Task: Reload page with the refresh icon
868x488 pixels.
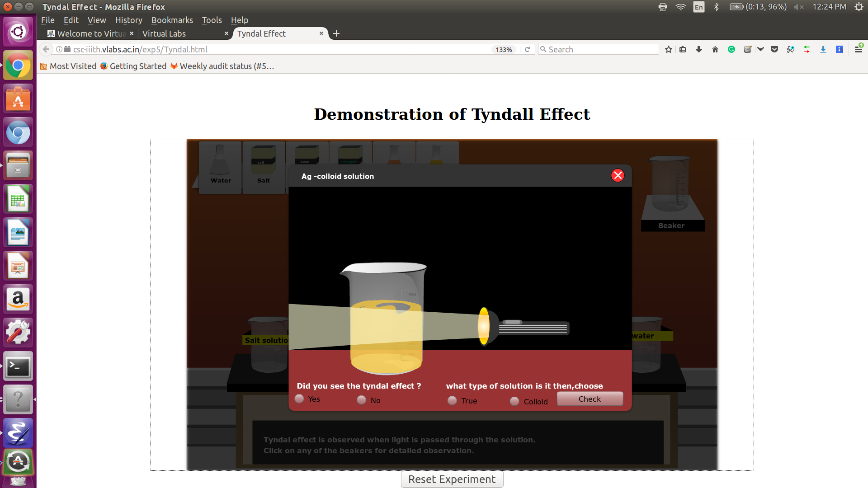Action: pos(527,50)
